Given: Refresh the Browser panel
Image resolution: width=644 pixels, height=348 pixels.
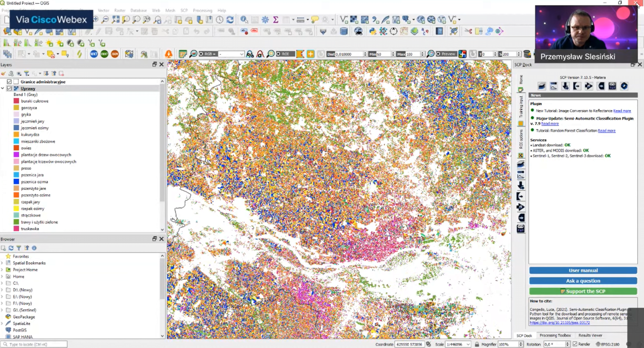Looking at the screenshot, I should [x=11, y=248].
